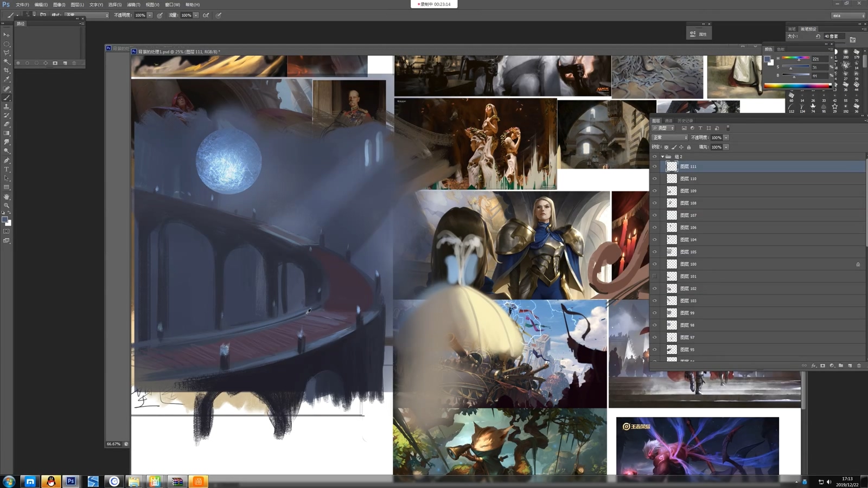Load path as selection in Paths panel
Image resolution: width=868 pixels, height=488 pixels.
tap(36, 63)
